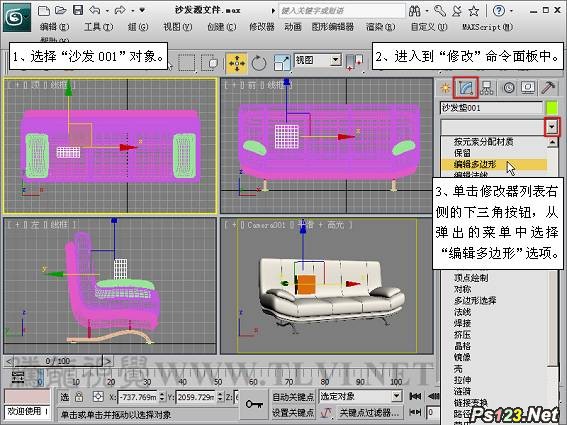This screenshot has height=425, width=567.
Task: Open the Create command panel tab
Action: [x=446, y=88]
